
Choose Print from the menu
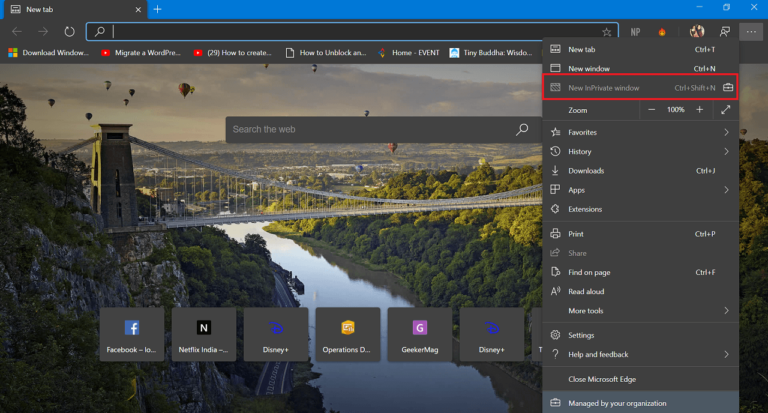(x=640, y=234)
